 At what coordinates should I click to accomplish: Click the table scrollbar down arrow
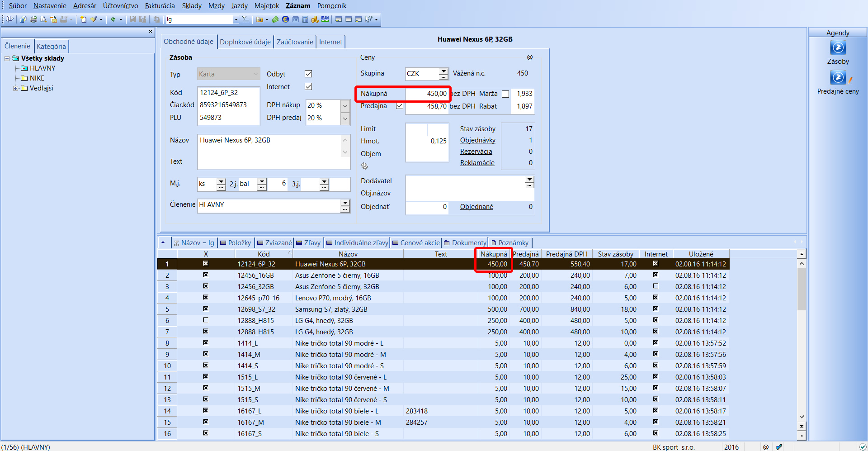[802, 417]
